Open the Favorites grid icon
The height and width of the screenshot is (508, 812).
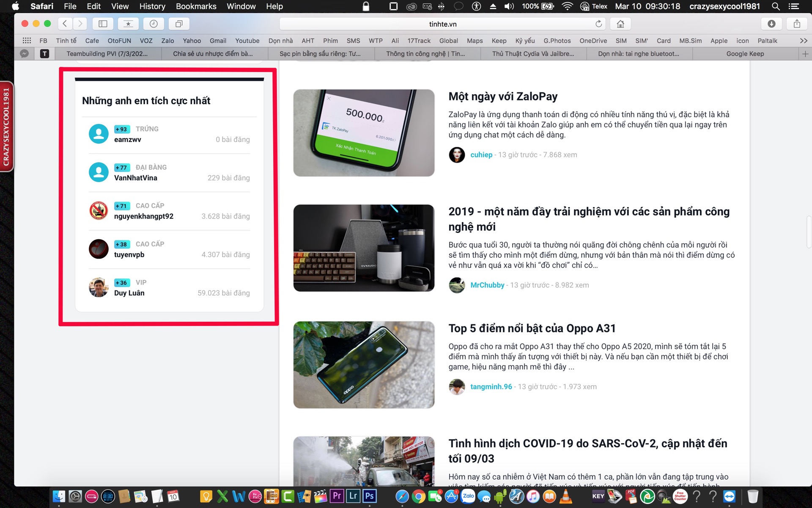[x=27, y=41]
